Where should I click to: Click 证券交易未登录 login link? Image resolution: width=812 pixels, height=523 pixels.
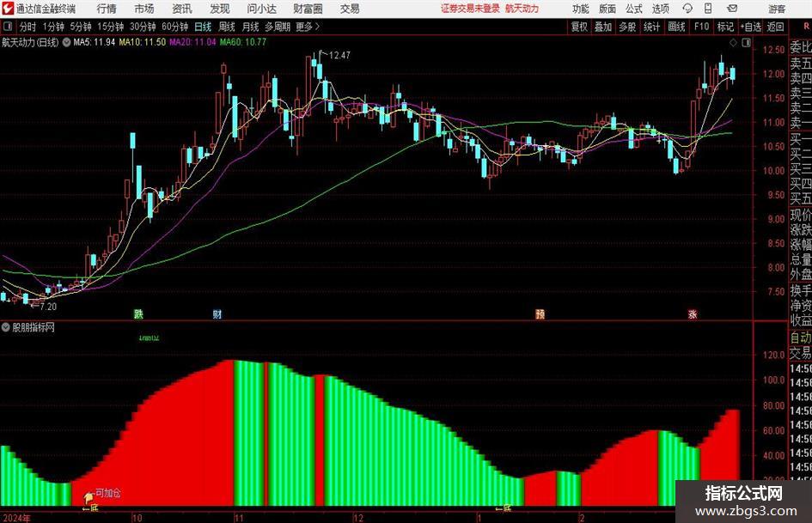[x=470, y=9]
